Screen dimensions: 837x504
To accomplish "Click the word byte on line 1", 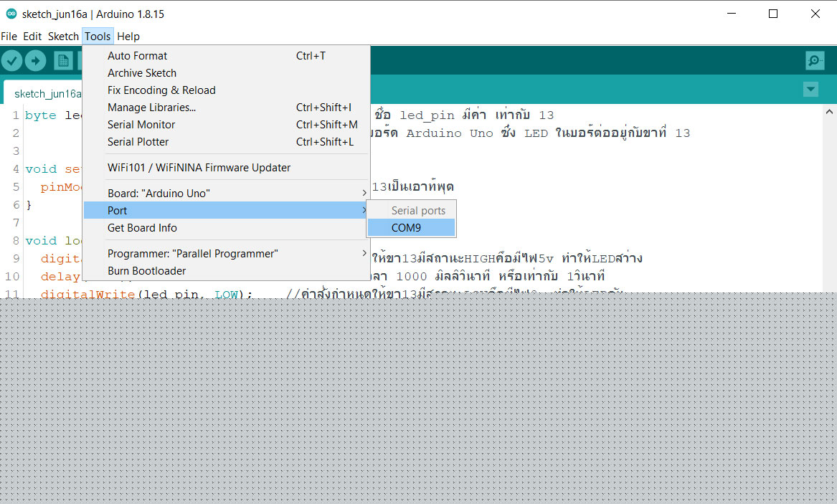I will (41, 115).
